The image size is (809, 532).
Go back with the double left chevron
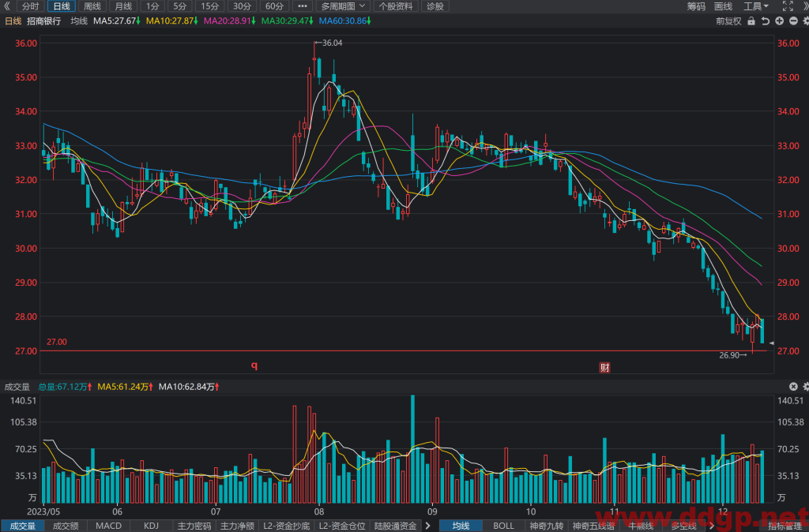(x=6, y=6)
